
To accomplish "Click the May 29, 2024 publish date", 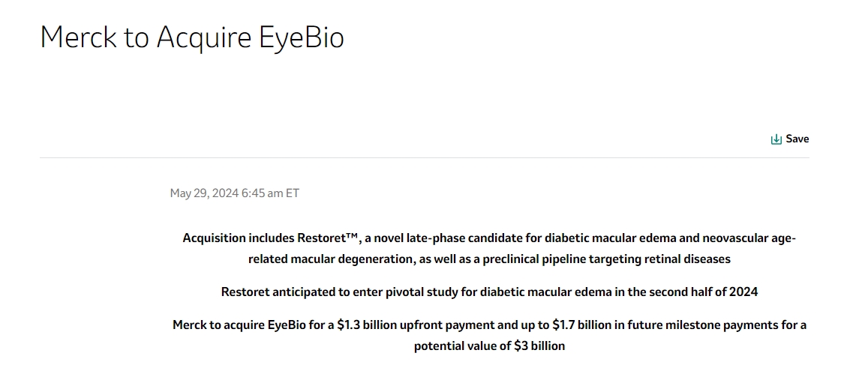I will (x=204, y=193).
